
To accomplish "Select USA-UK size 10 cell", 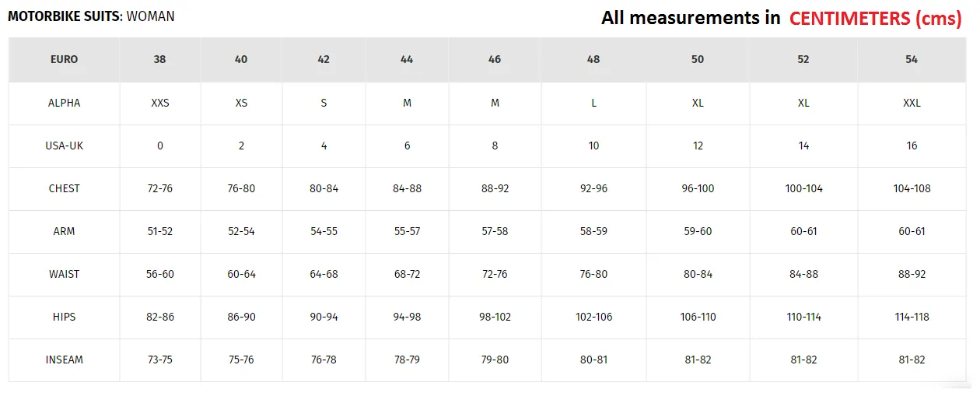I will click(593, 146).
